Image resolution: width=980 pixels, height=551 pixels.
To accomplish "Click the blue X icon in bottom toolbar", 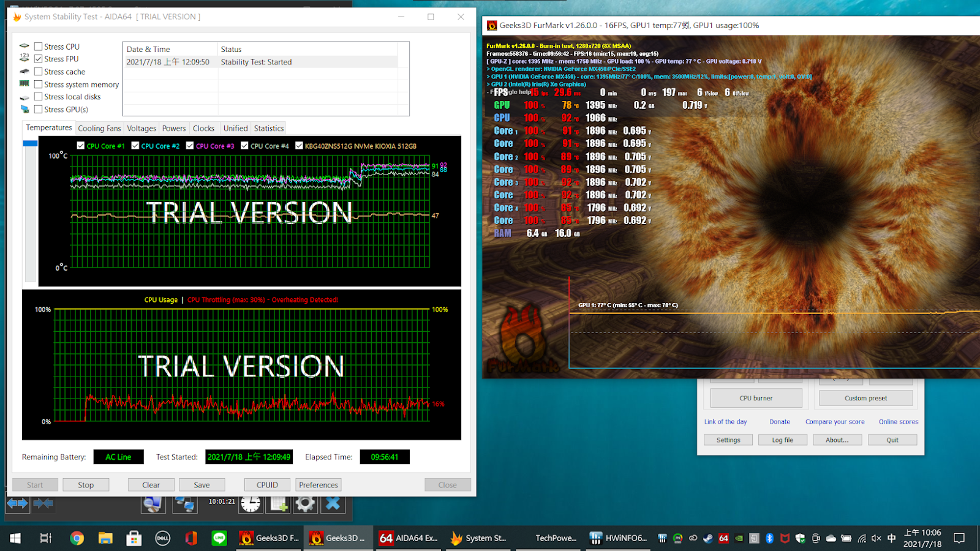I will pyautogui.click(x=333, y=504).
